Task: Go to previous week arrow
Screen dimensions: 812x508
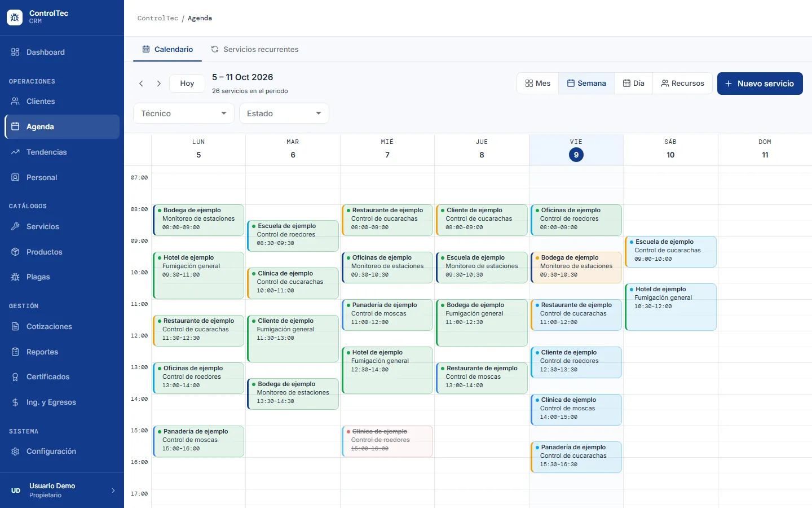Action: (x=141, y=84)
